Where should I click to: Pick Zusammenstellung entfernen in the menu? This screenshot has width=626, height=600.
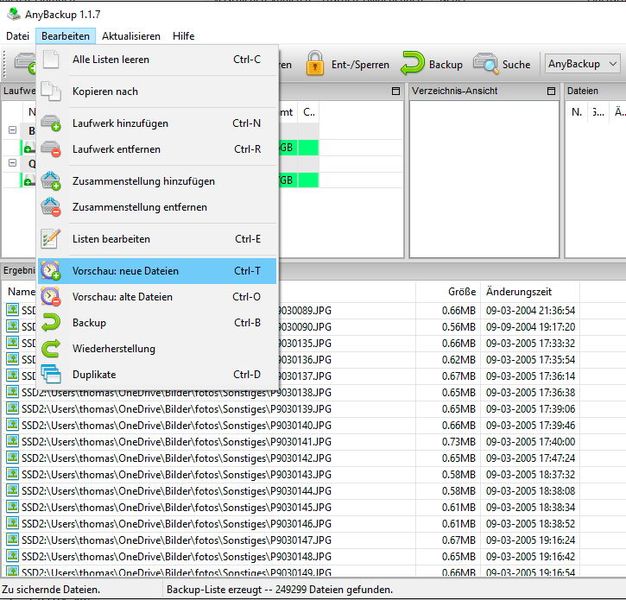click(157, 207)
